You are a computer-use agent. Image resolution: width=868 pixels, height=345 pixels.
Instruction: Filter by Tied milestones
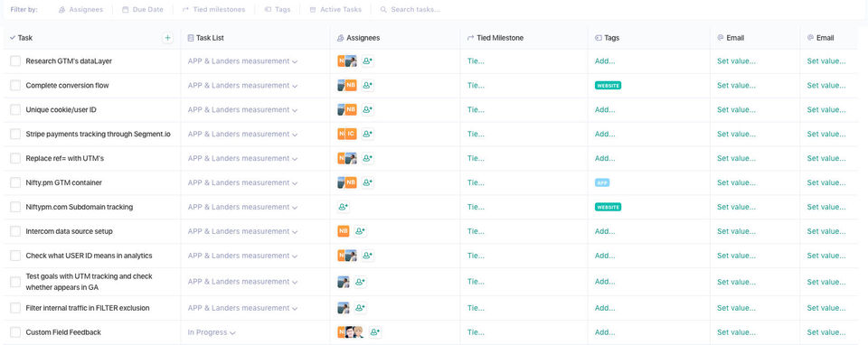(x=213, y=9)
